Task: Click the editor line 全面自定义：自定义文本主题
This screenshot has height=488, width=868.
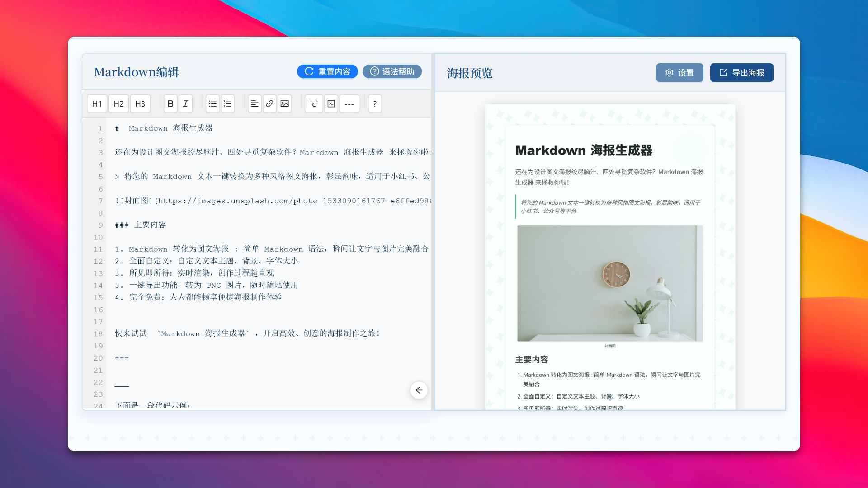Action: 207,261
